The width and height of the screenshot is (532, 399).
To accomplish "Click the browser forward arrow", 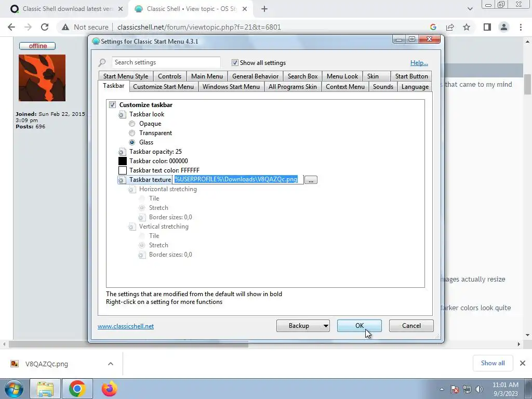I will click(28, 27).
